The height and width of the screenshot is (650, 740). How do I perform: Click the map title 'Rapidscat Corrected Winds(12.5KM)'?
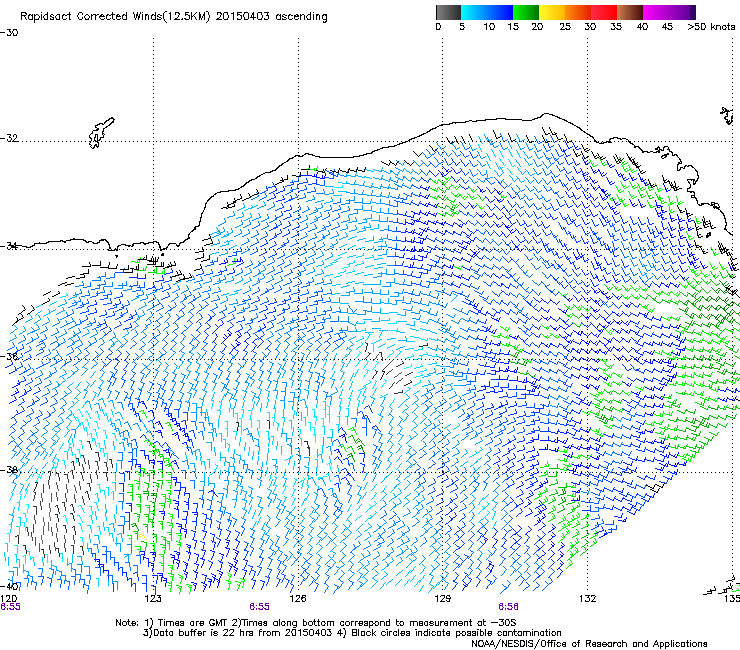115,17
